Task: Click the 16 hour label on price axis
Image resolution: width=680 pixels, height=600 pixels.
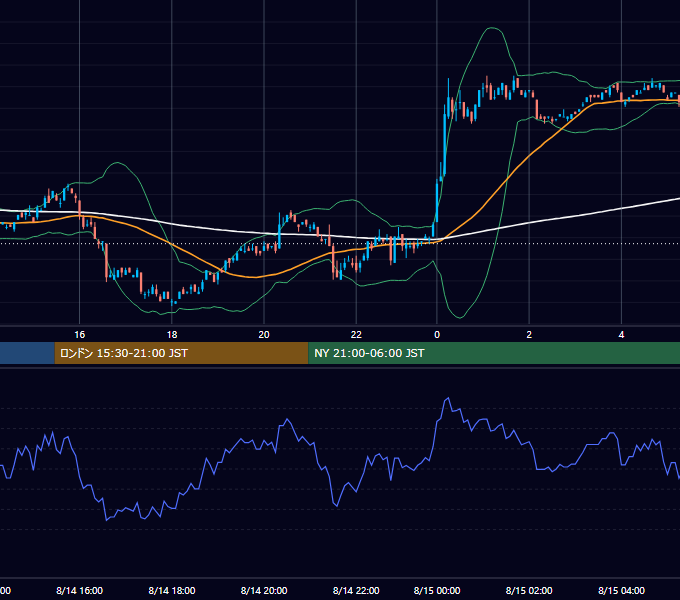Action: (x=79, y=335)
